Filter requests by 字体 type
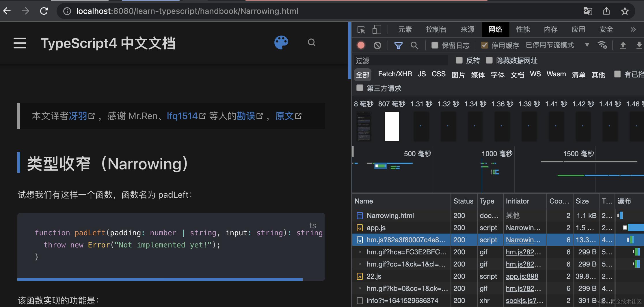This screenshot has width=644, height=307. point(497,75)
